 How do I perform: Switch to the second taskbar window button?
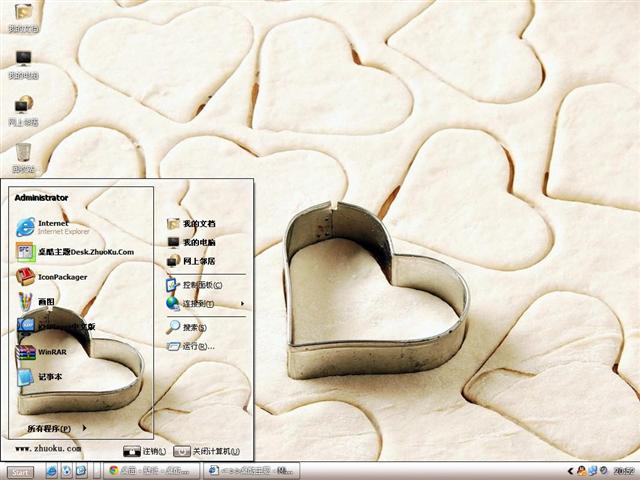click(x=251, y=471)
